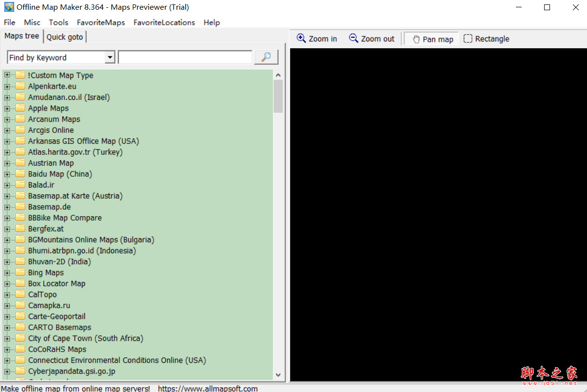Select Bhumi.atrbpn.go.id (Indonesia) entry
587x392 pixels.
click(x=82, y=251)
